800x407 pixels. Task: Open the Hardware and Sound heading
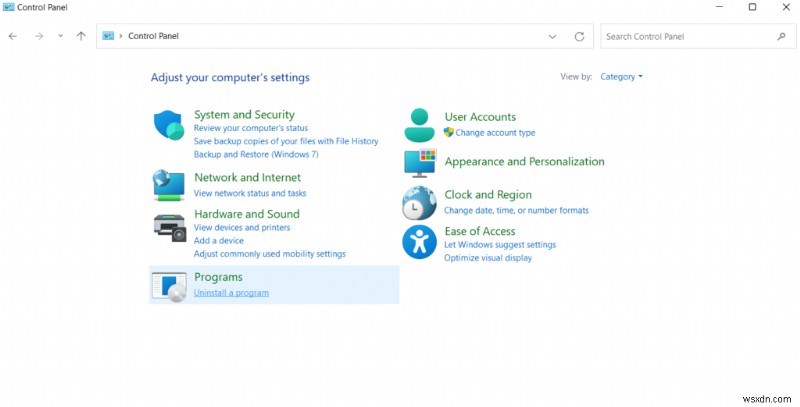tap(247, 214)
